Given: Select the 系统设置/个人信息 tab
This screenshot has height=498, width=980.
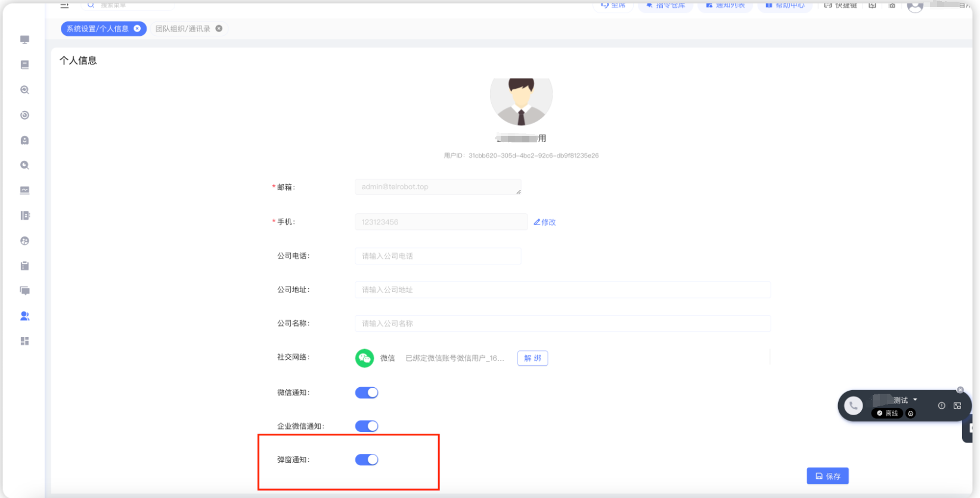Looking at the screenshot, I should pos(97,29).
